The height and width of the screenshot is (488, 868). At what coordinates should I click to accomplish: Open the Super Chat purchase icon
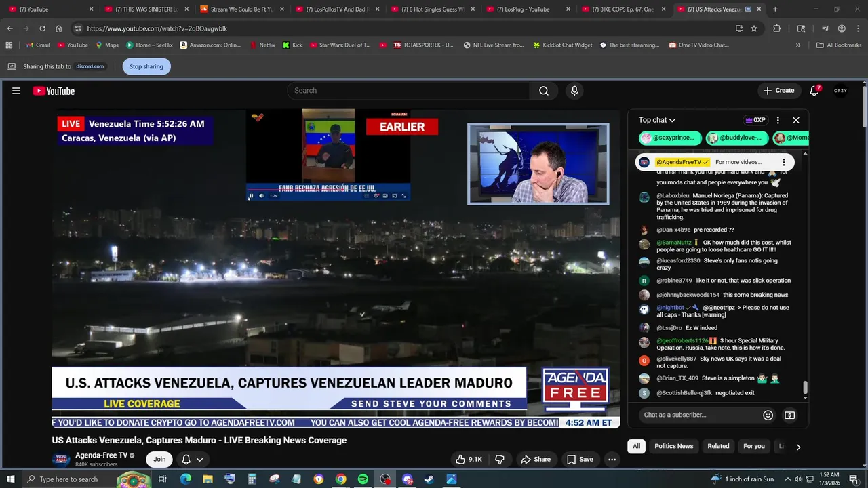tap(790, 415)
